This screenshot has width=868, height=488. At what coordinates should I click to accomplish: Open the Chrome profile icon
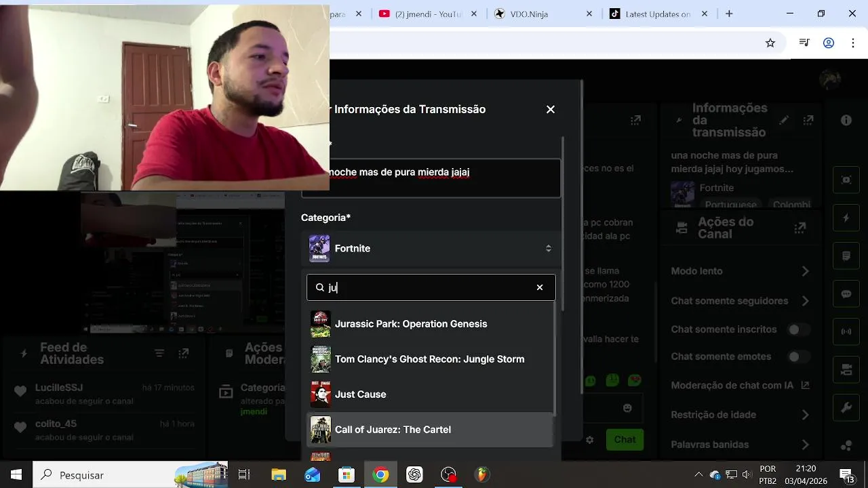[x=829, y=43]
